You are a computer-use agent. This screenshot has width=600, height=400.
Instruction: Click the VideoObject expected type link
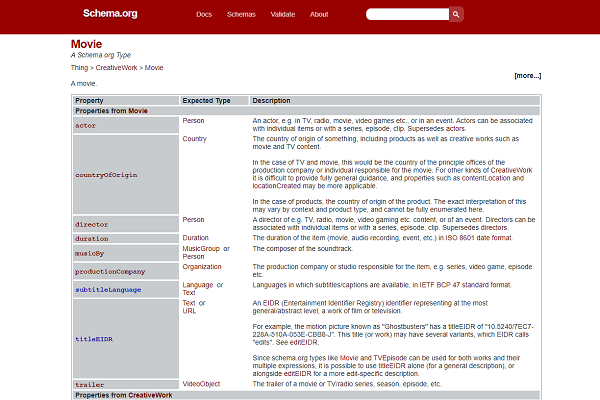coord(201,384)
